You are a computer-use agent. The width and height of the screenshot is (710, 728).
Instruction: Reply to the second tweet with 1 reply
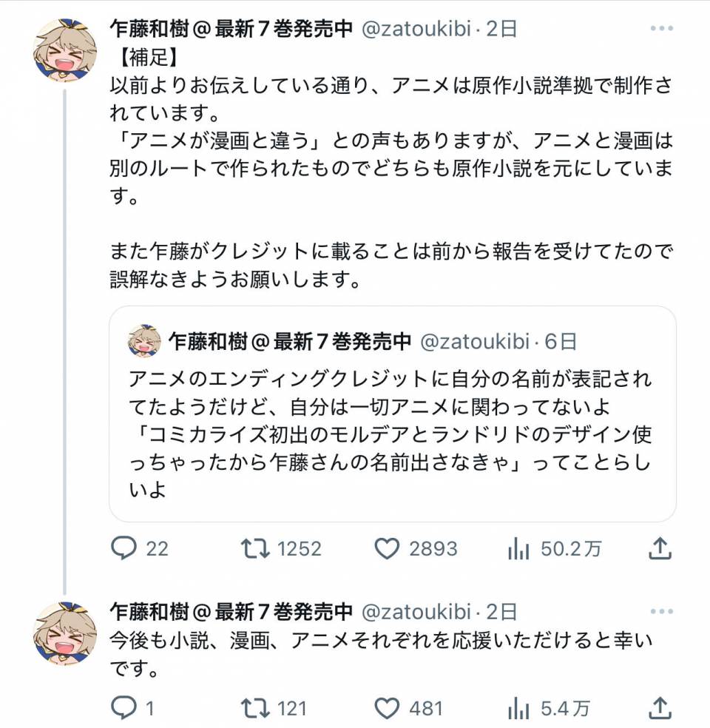point(123,708)
